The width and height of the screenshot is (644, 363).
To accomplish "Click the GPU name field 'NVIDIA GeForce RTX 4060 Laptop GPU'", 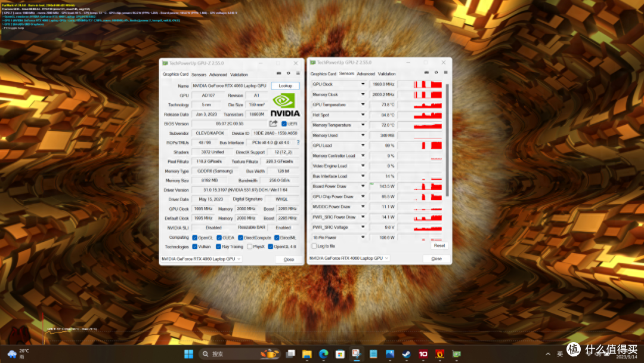I will (229, 86).
